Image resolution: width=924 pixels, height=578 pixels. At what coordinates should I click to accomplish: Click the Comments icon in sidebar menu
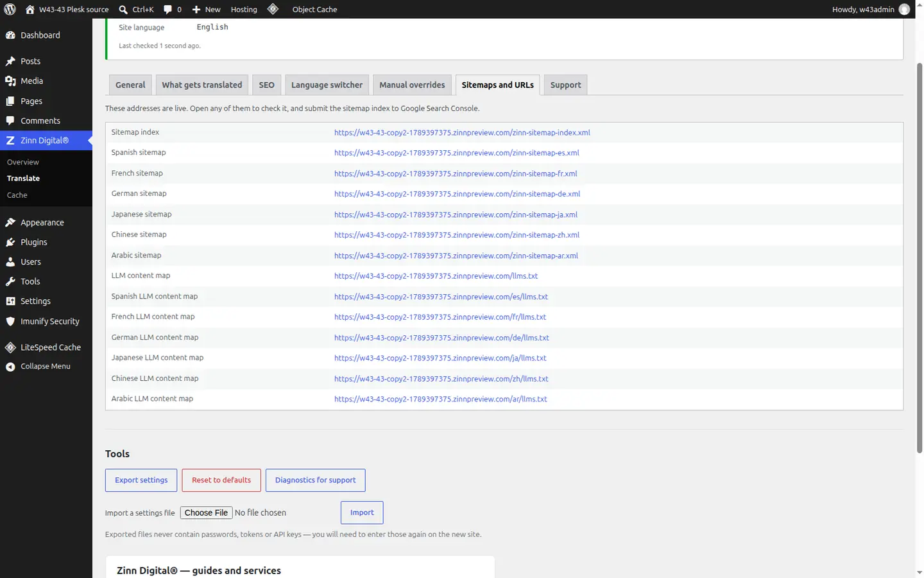pos(10,121)
